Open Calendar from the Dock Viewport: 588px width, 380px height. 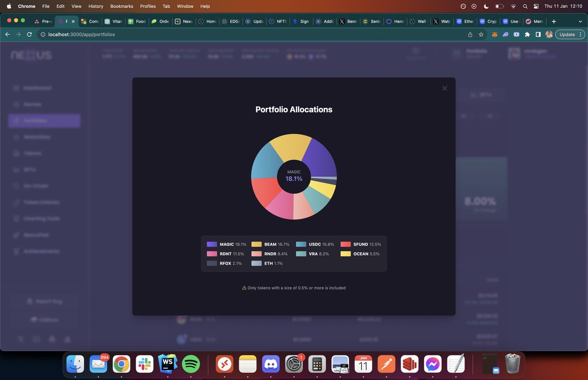363,364
